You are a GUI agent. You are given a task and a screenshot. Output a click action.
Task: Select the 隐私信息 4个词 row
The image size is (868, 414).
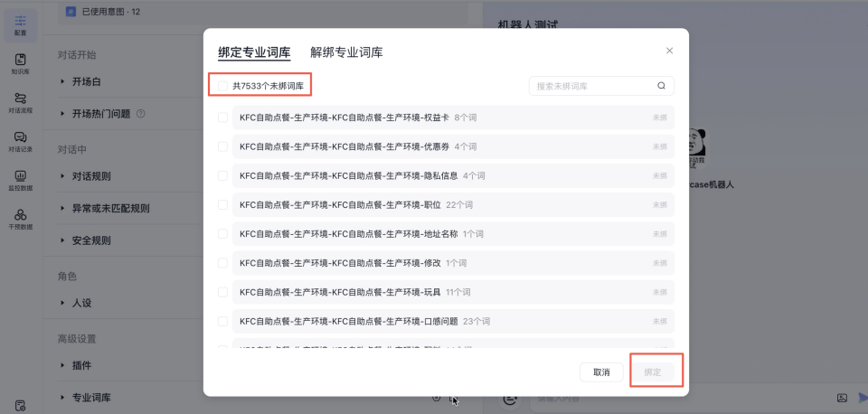point(453,175)
